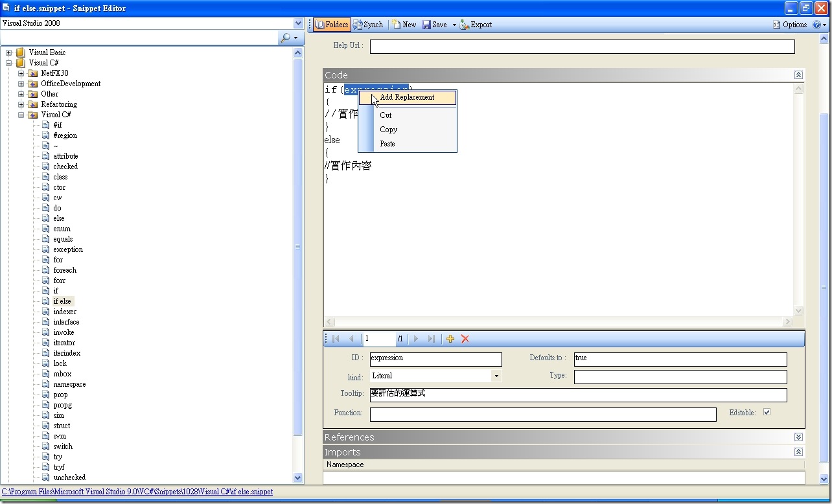Click the Help Url input field
Image resolution: width=832 pixels, height=504 pixels.
click(582, 47)
